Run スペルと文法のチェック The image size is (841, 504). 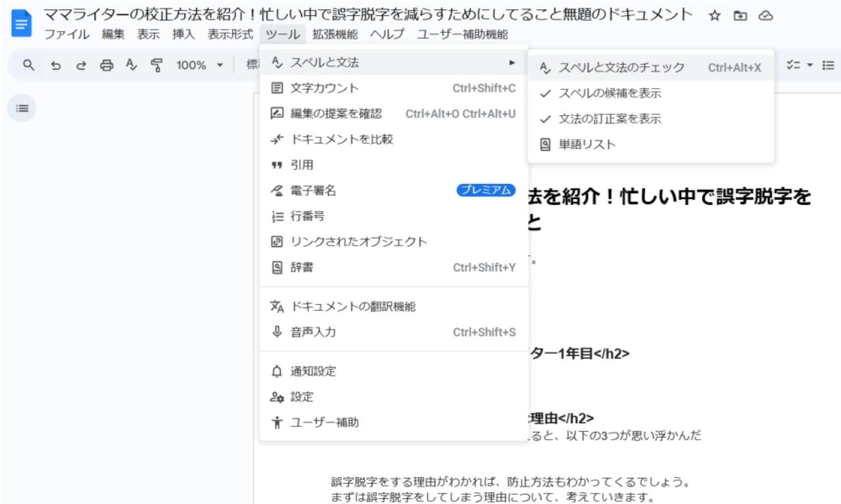coord(650,68)
